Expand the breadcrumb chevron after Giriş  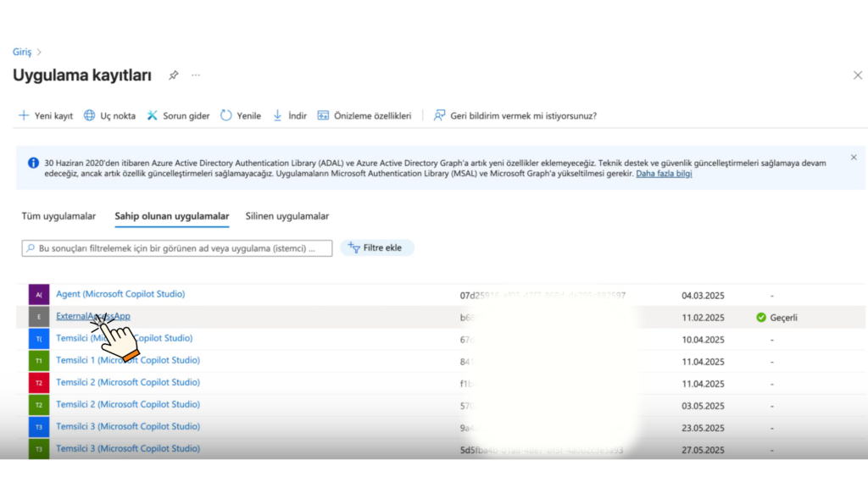37,52
